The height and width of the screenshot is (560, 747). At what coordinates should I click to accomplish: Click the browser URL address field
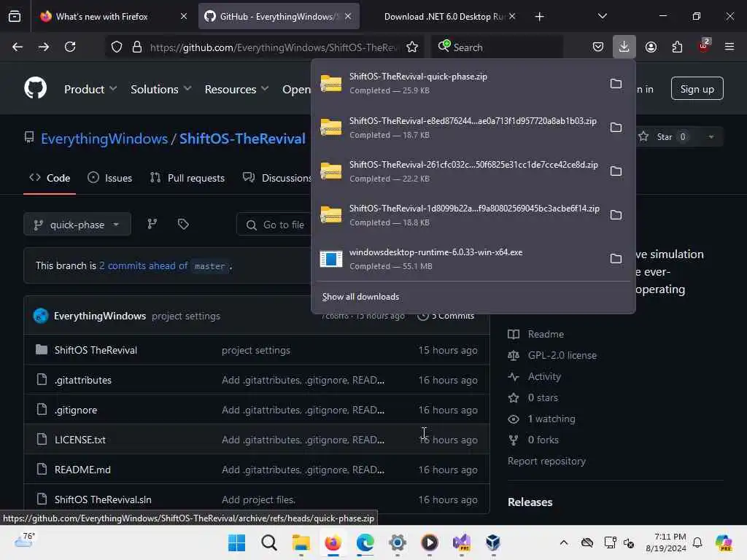click(274, 47)
